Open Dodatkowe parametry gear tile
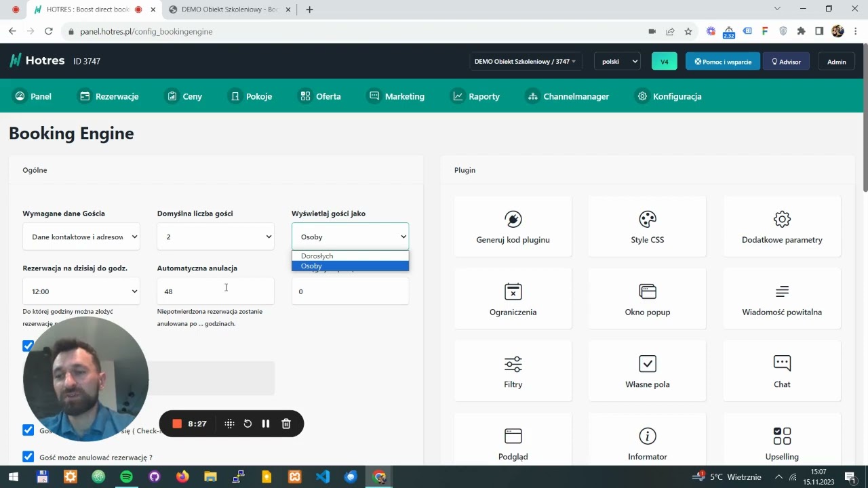This screenshot has width=868, height=488. pyautogui.click(x=782, y=226)
